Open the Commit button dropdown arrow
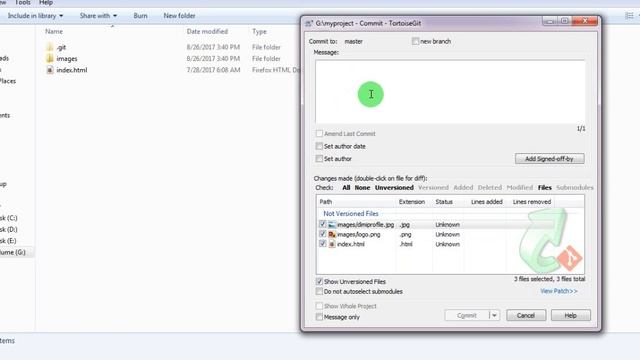Viewport: 640px width, 360px height. click(494, 315)
